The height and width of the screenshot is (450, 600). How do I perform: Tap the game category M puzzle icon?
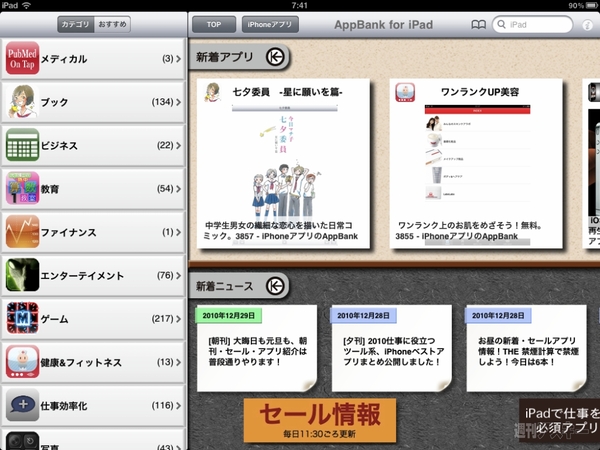tap(22, 318)
